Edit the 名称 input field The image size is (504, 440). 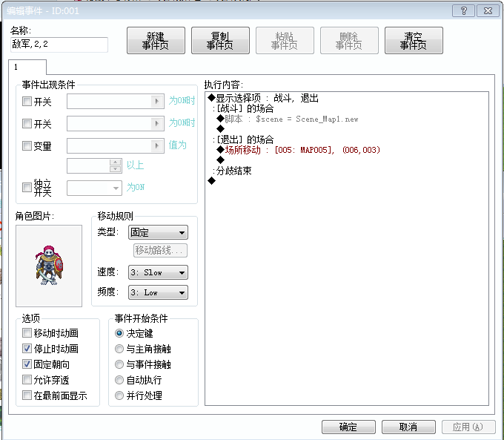(59, 45)
